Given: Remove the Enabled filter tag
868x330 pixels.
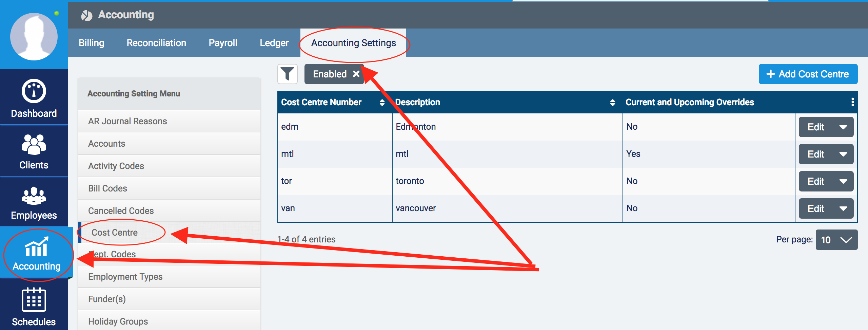Looking at the screenshot, I should click(356, 74).
